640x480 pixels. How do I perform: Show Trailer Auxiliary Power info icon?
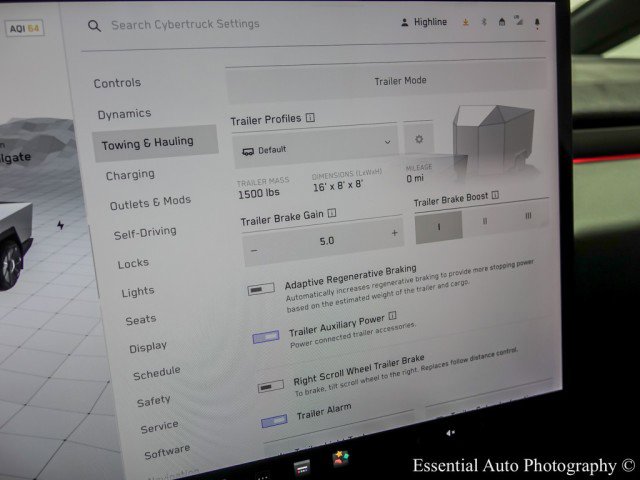(x=393, y=316)
